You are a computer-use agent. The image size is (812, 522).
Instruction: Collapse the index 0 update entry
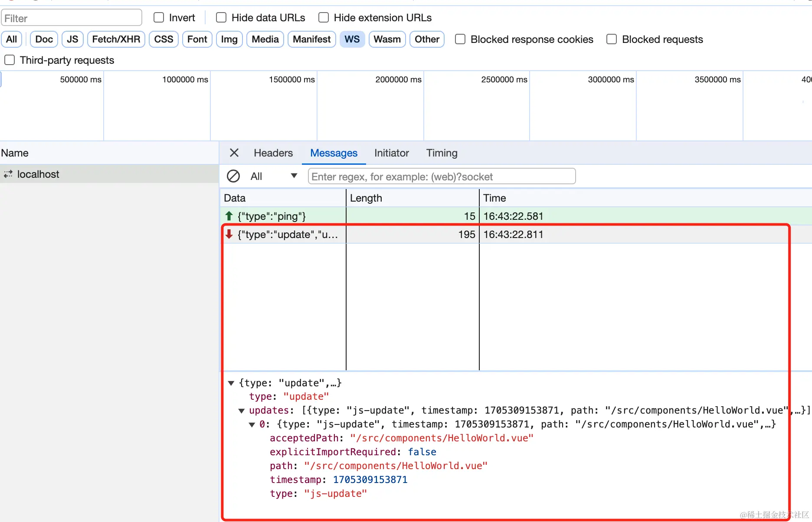(252, 424)
